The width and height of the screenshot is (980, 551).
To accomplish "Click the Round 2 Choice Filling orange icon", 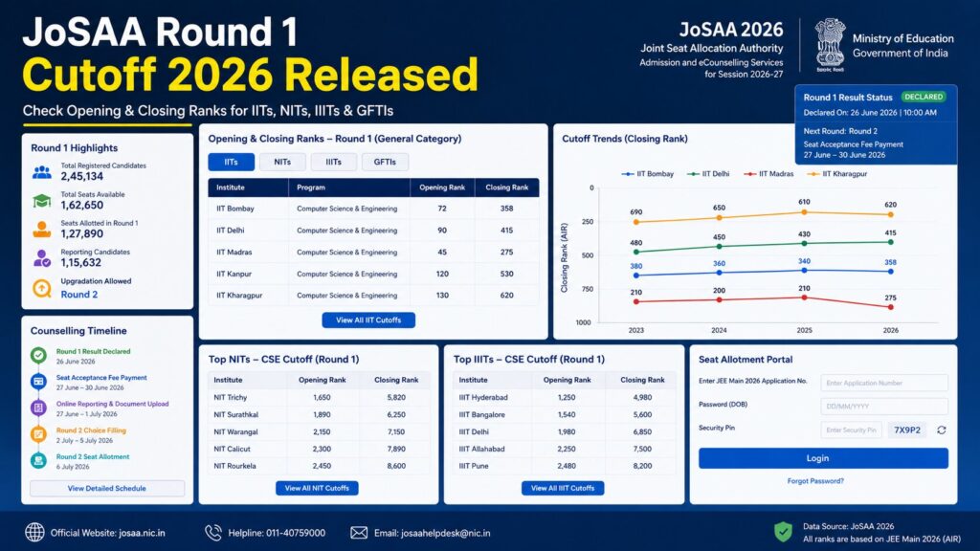I will tap(38, 433).
